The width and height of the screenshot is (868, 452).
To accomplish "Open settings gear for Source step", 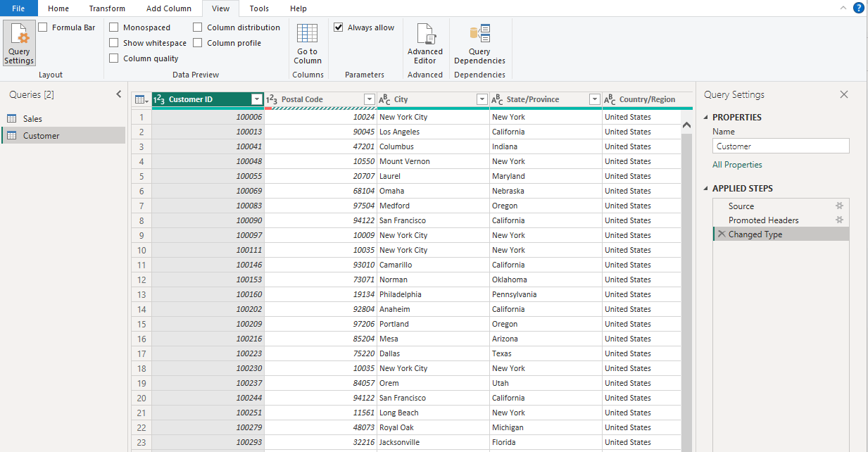I will click(x=839, y=206).
